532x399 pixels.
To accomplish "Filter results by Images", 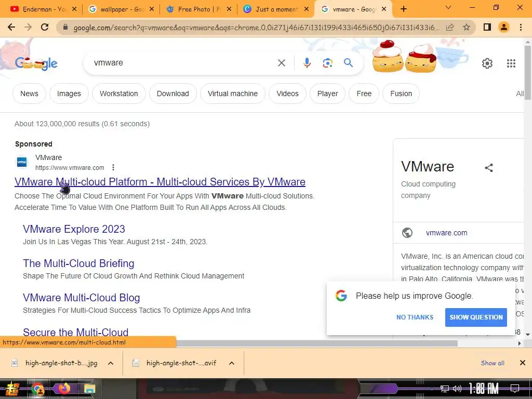I will point(69,94).
